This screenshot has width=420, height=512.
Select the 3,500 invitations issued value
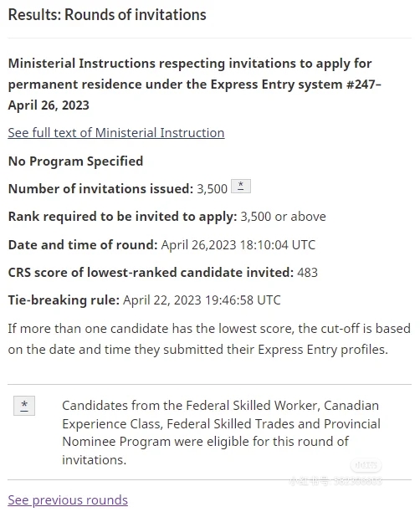click(212, 189)
